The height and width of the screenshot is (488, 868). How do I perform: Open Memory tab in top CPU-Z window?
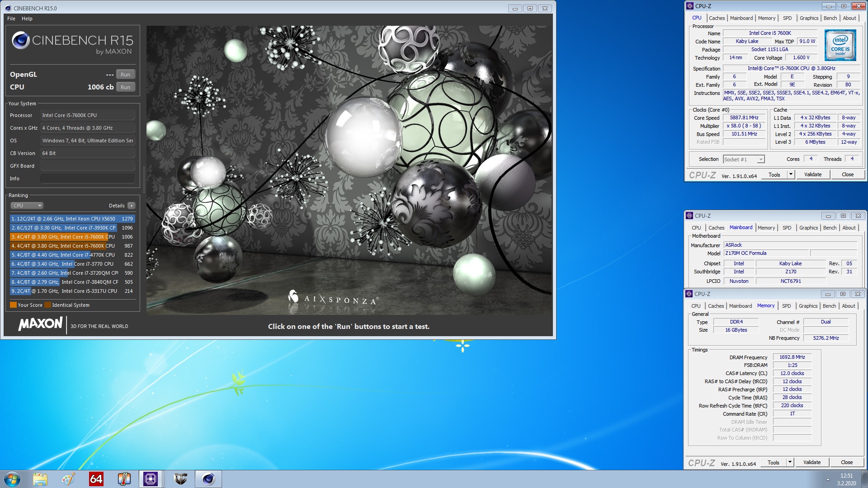767,18
